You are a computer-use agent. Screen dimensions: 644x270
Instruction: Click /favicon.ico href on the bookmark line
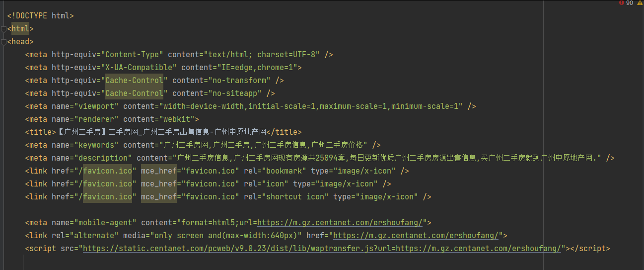(x=105, y=171)
